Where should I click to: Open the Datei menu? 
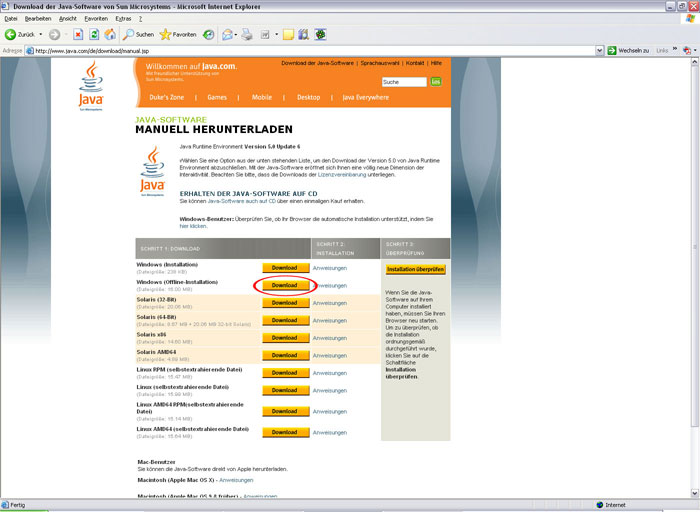point(11,19)
